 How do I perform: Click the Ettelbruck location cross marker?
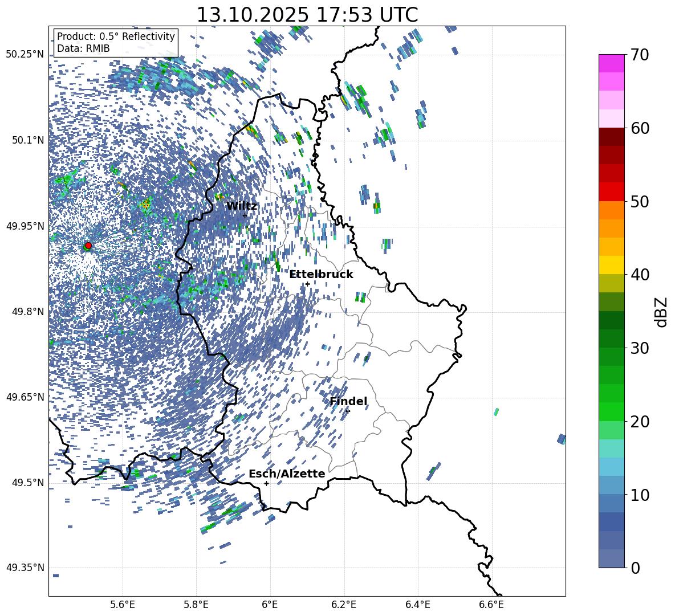point(307,284)
